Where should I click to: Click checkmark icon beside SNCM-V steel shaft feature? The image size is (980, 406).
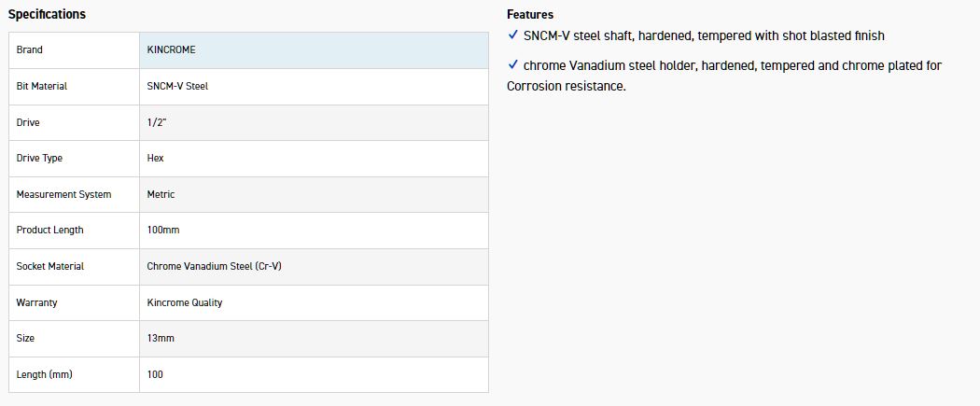[513, 35]
